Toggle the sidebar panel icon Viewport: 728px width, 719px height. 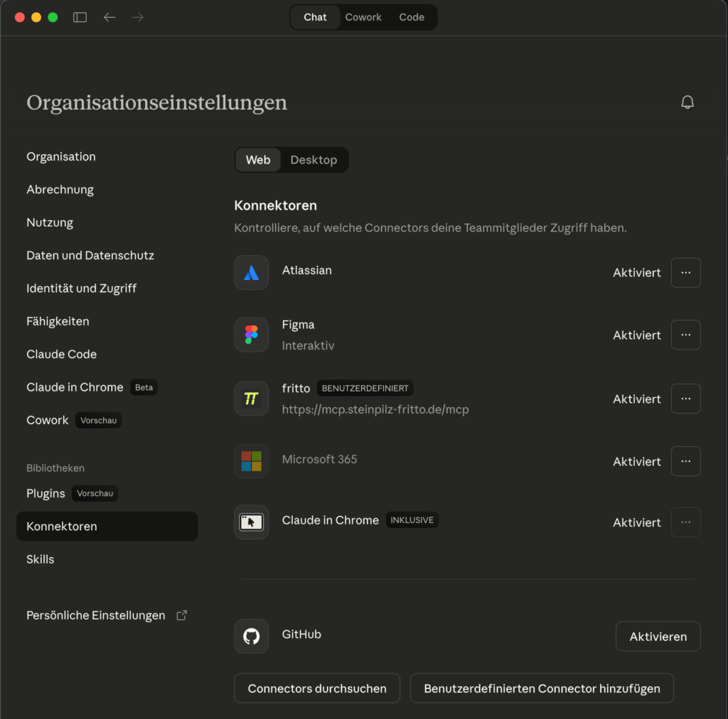tap(80, 17)
